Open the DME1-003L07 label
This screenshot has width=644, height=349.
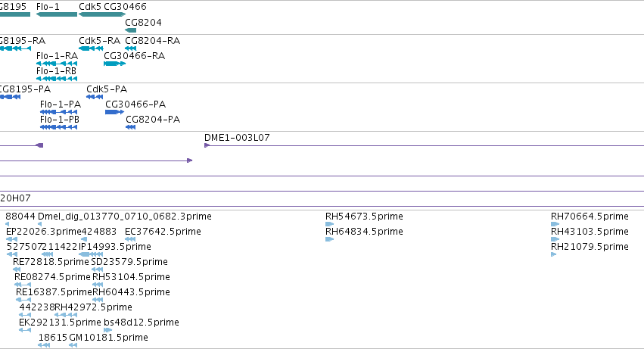237,138
